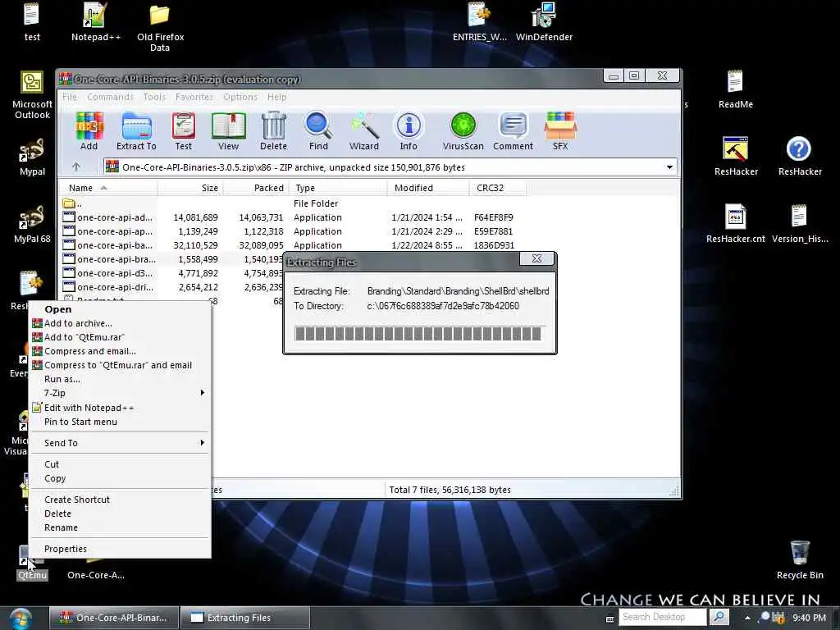
Task: Select the ResHacker help question-mark icon
Action: (800, 157)
